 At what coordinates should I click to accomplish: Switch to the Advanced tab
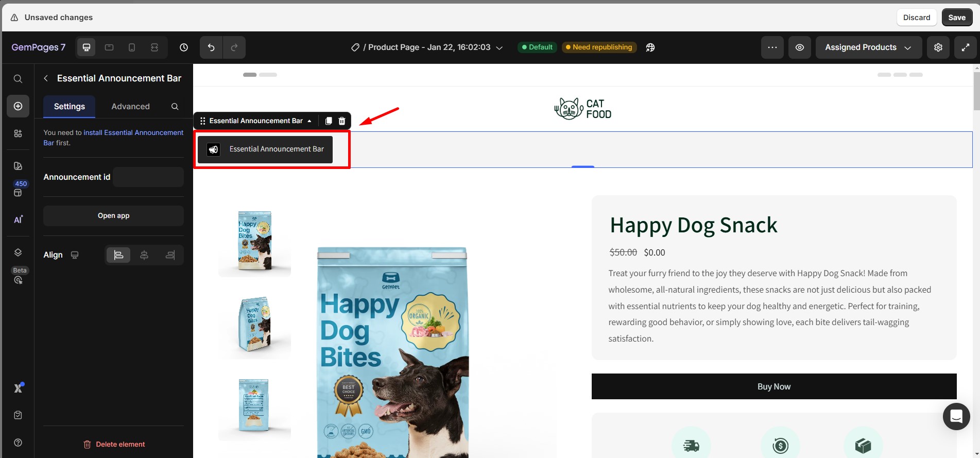[x=131, y=107]
